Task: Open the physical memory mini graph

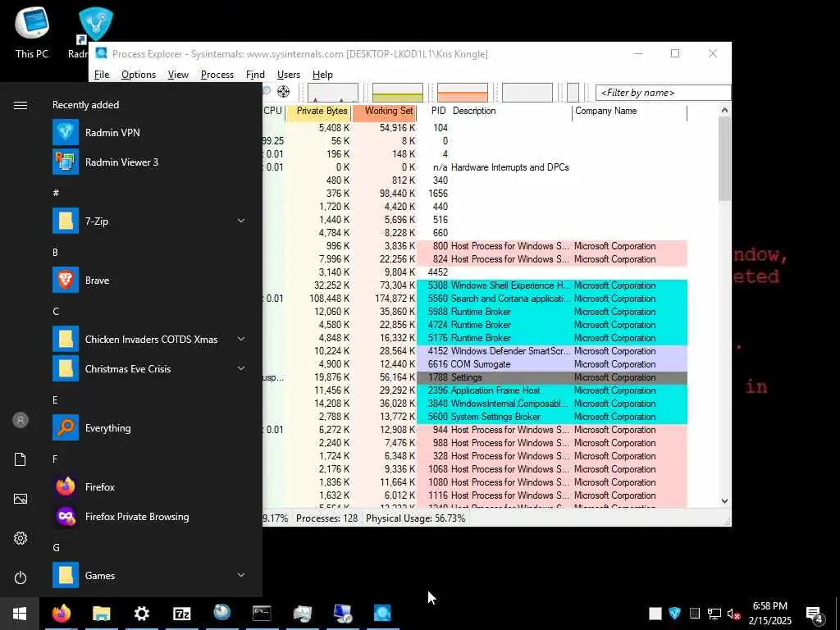Action: pyautogui.click(x=463, y=92)
